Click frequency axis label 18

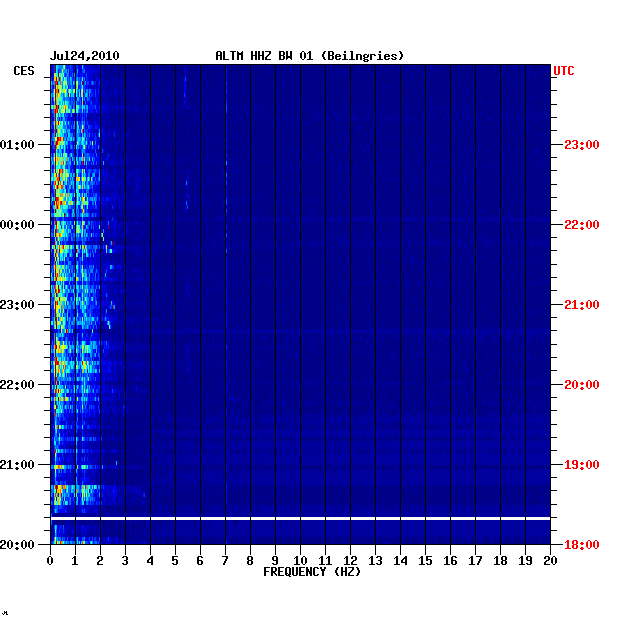coord(500,561)
